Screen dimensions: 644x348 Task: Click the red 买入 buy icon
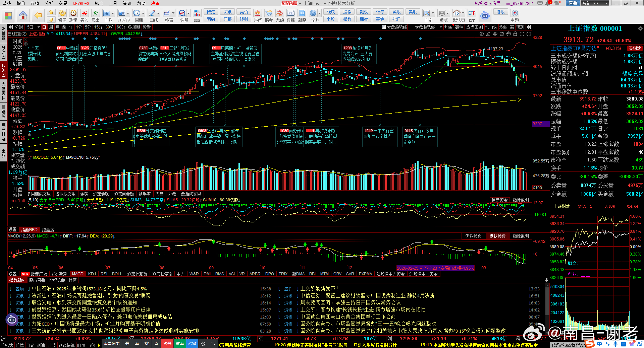coord(85,15)
